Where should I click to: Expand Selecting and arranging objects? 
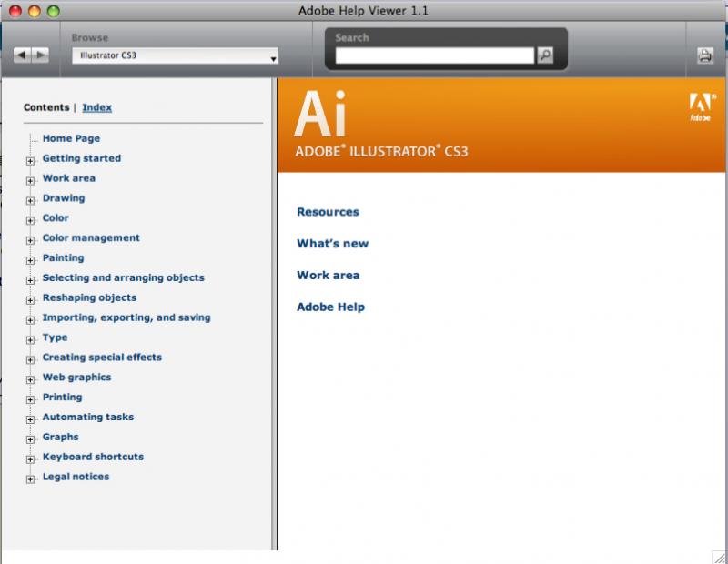click(x=30, y=280)
